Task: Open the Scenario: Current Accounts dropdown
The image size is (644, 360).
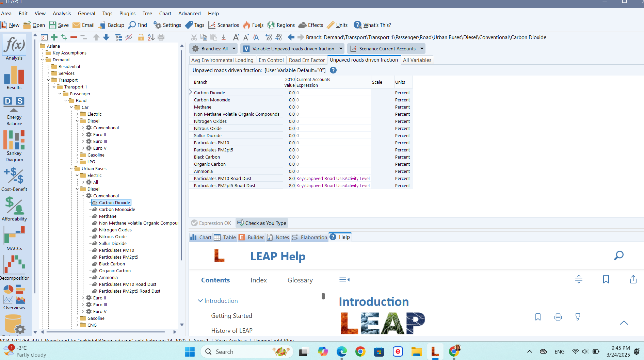Action: (386, 49)
